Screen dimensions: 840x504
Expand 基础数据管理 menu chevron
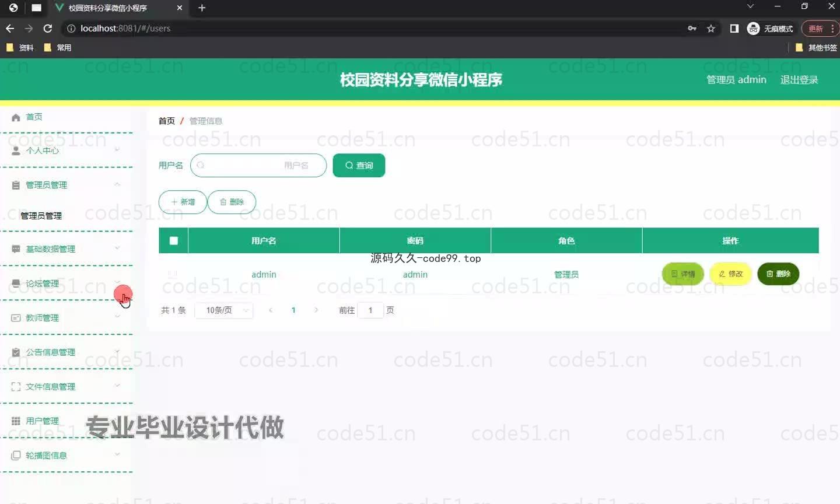click(x=117, y=249)
